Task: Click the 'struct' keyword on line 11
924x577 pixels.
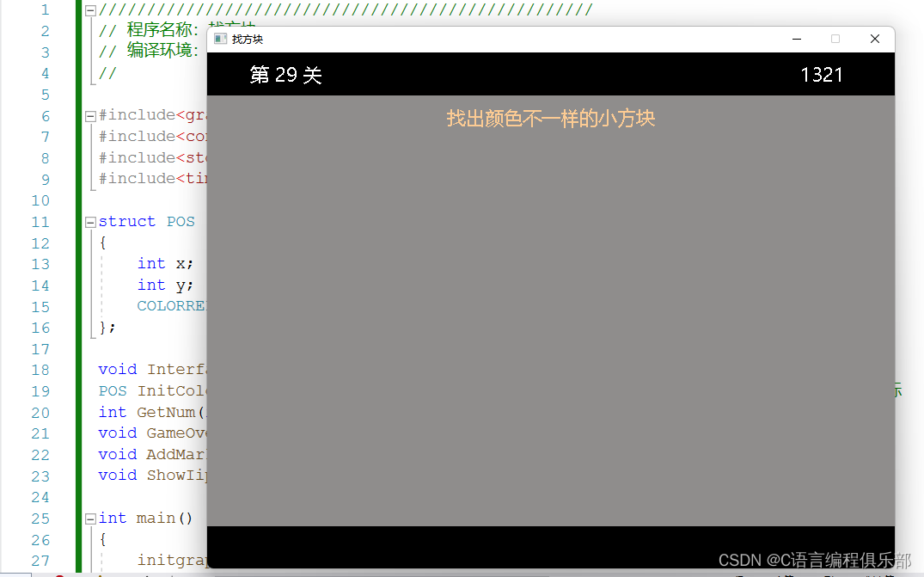Action: (x=126, y=222)
